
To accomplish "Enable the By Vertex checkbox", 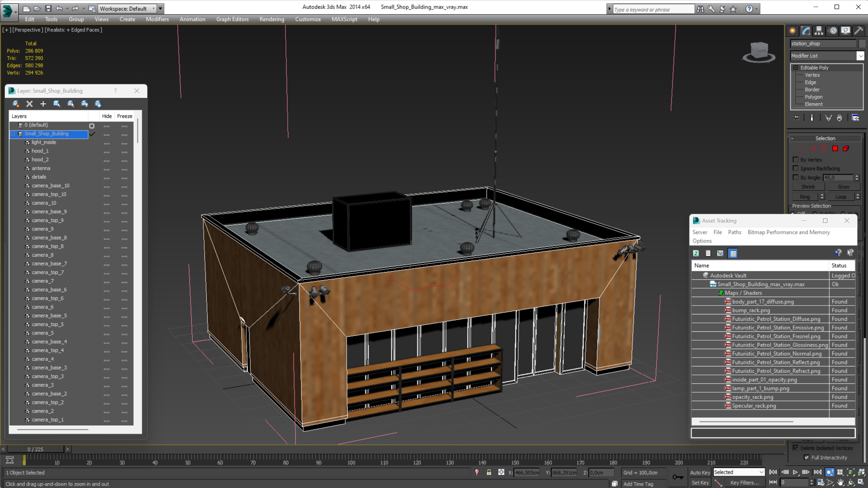I will point(796,159).
